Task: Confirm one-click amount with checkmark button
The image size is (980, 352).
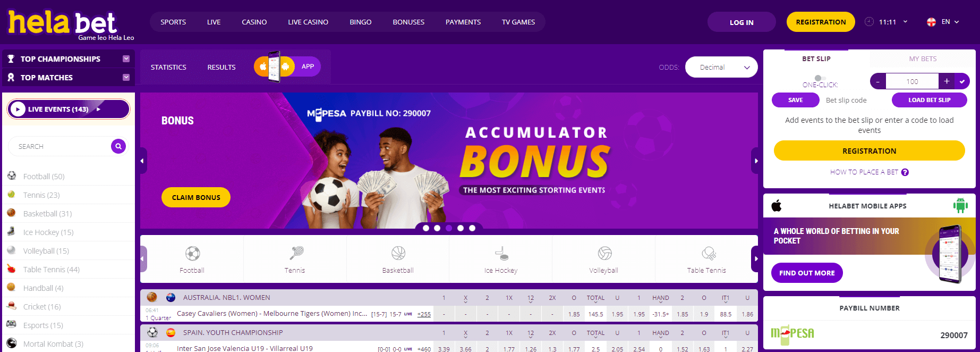Action: (x=962, y=81)
